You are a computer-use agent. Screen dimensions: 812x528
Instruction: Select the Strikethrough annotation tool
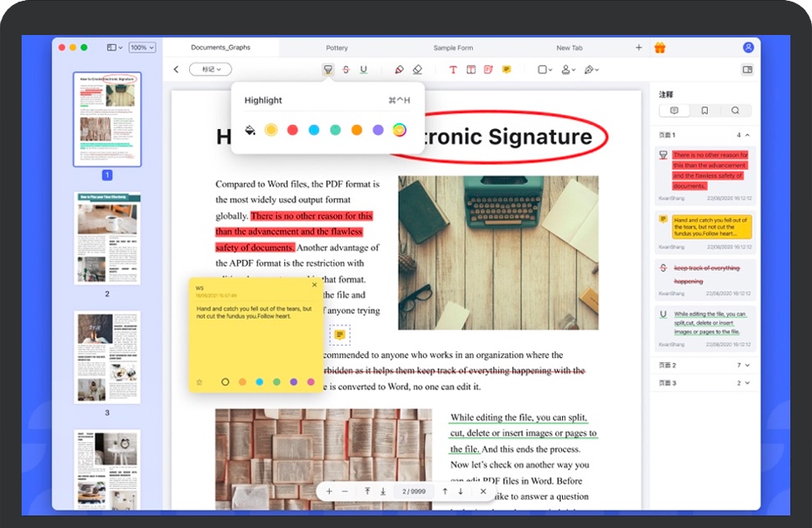pos(346,70)
